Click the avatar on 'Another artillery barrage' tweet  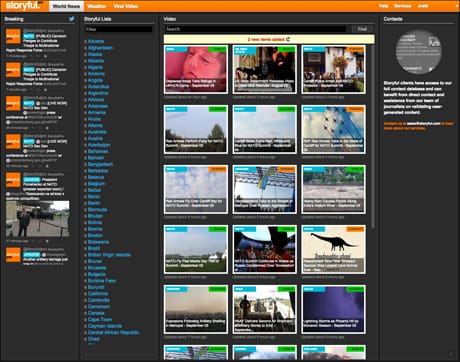tap(13, 255)
